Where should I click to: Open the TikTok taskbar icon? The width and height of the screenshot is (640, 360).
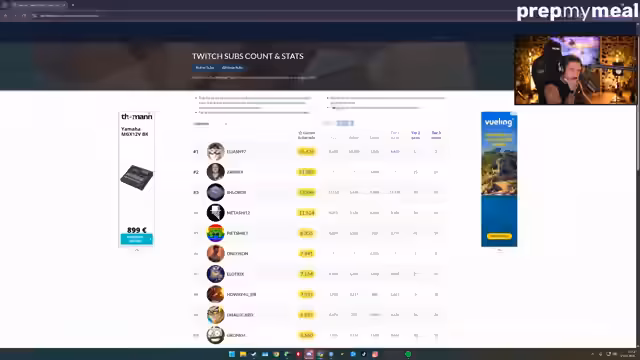click(x=364, y=354)
